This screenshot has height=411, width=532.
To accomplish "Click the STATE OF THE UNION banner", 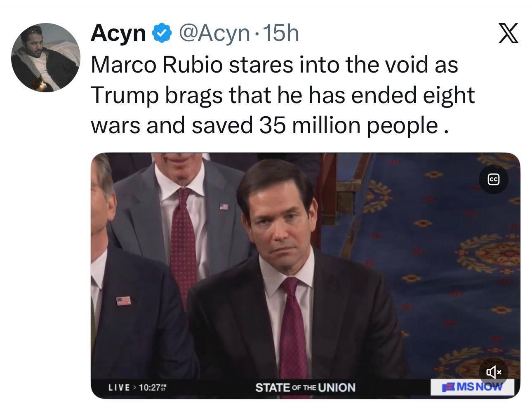I will [x=305, y=388].
